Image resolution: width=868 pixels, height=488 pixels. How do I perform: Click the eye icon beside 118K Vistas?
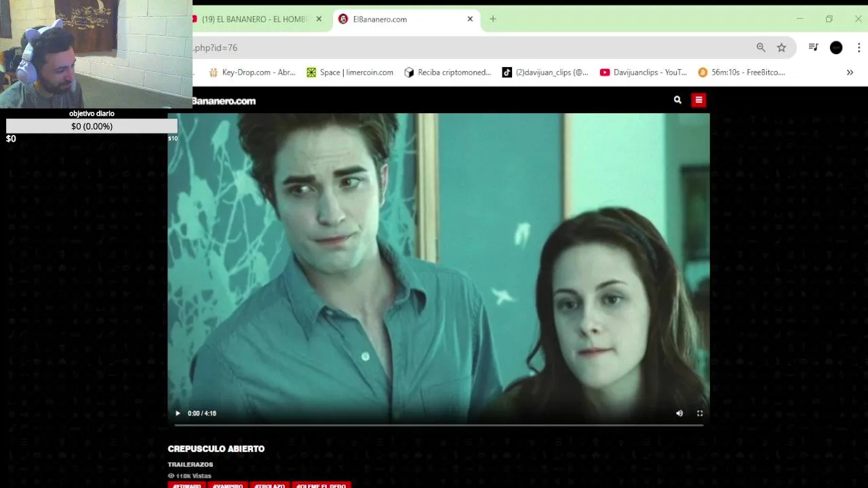[171, 476]
